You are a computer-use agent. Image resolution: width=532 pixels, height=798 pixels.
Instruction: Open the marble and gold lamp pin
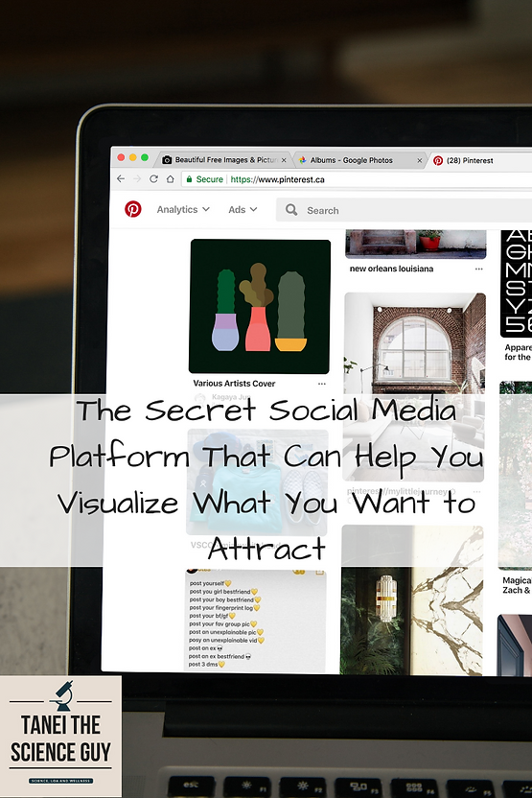pyautogui.click(x=412, y=600)
